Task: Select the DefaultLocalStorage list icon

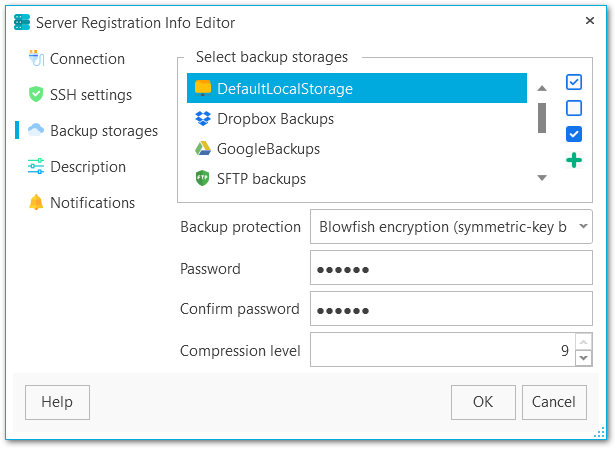Action: pos(202,89)
